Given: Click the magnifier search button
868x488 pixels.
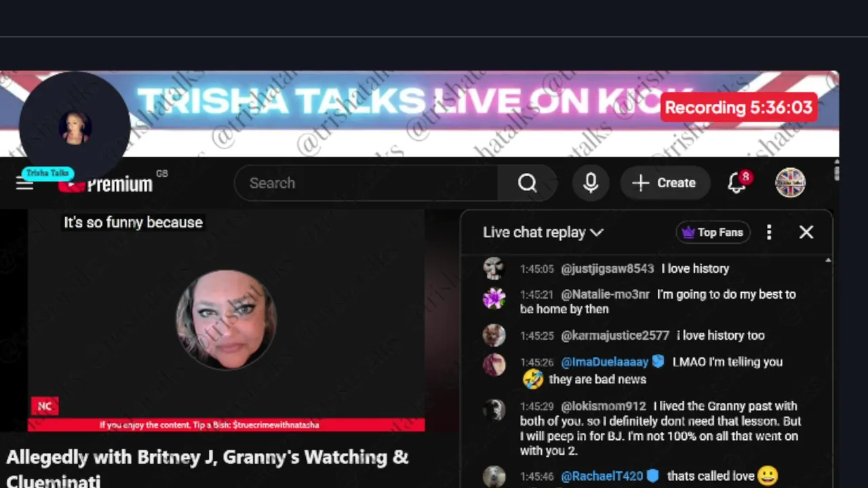Looking at the screenshot, I should coord(528,183).
